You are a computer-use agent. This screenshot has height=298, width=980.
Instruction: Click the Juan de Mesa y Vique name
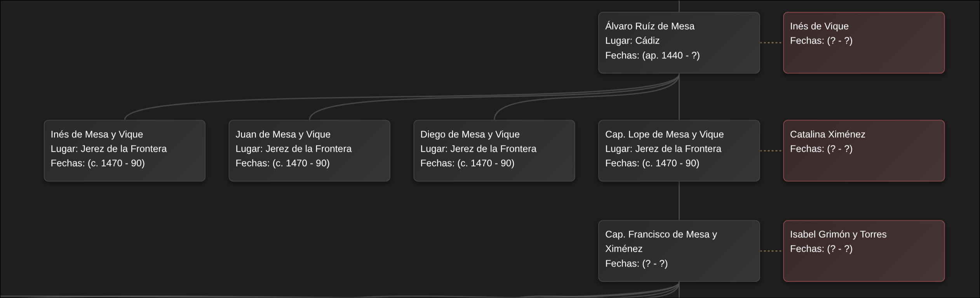283,134
